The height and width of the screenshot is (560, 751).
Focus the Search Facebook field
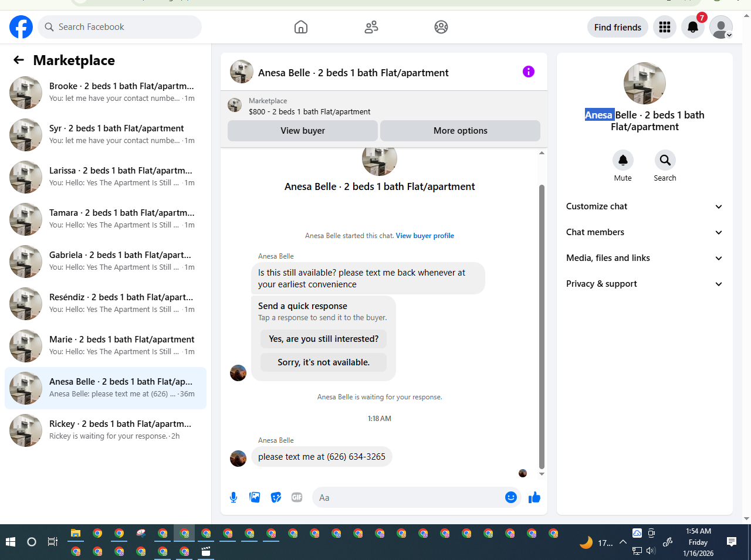click(x=120, y=27)
